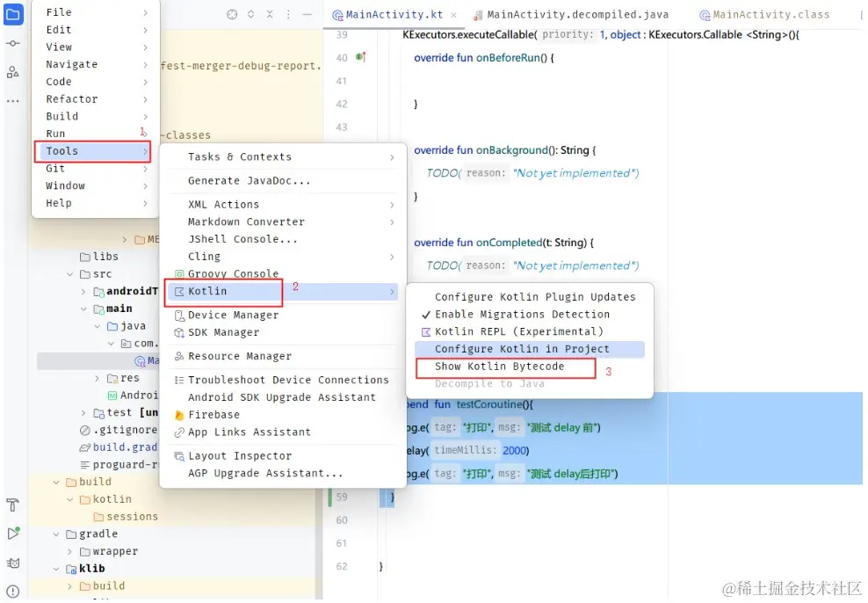Open the Tools menu
The width and height of the screenshot is (868, 603).
[93, 151]
